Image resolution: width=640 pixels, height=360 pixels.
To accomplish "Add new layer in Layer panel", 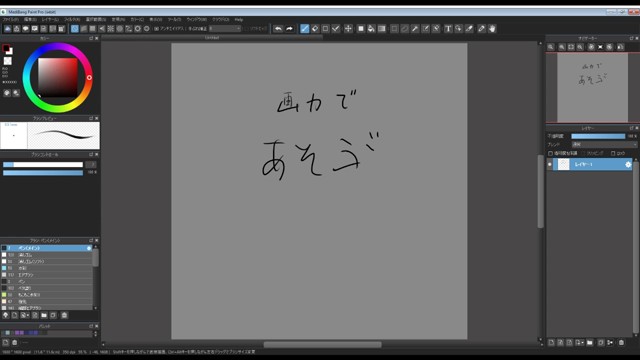I will (551, 342).
